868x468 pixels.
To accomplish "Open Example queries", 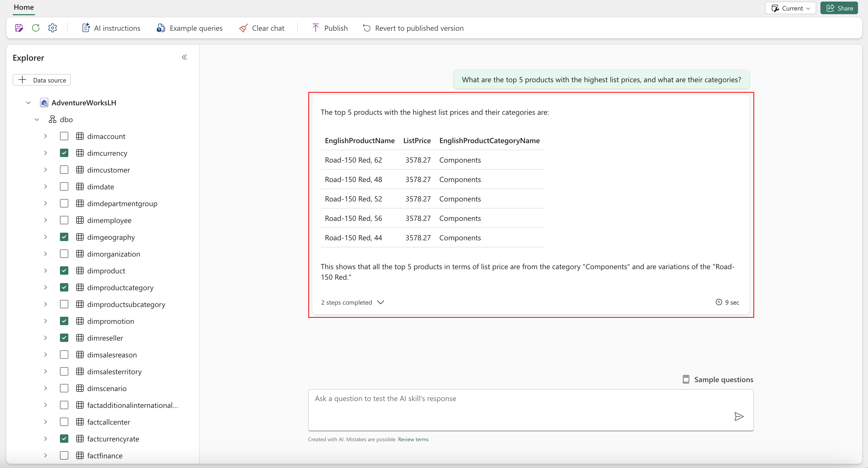I will 190,28.
